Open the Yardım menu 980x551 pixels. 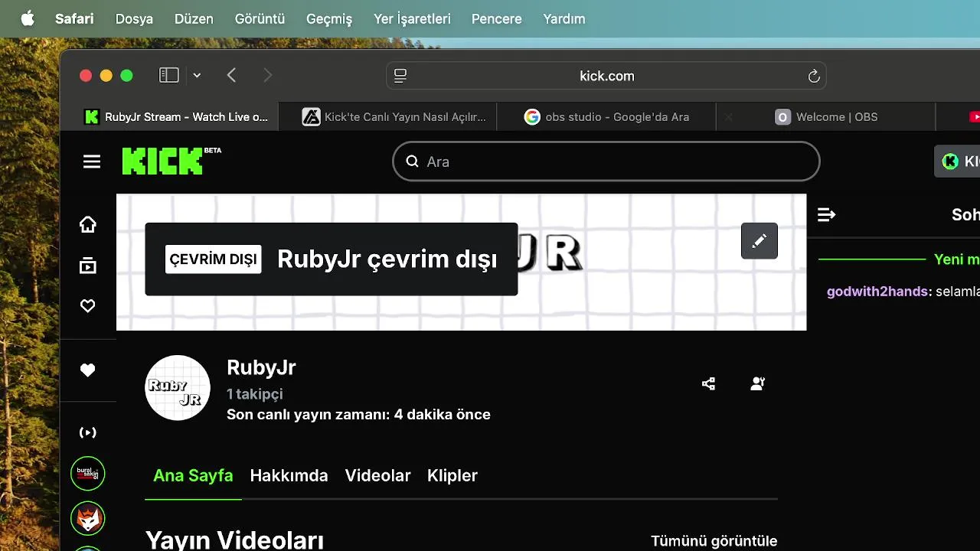tap(563, 18)
